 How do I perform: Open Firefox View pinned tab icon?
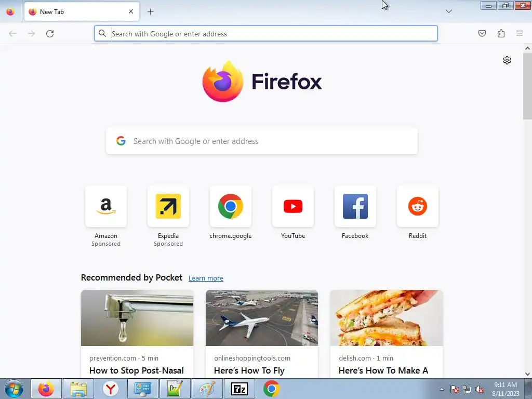point(10,12)
